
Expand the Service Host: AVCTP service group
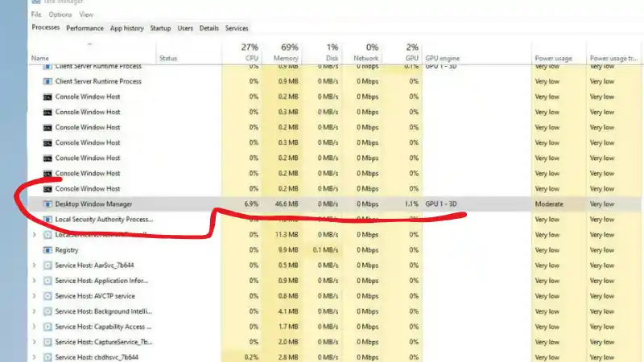(35, 296)
